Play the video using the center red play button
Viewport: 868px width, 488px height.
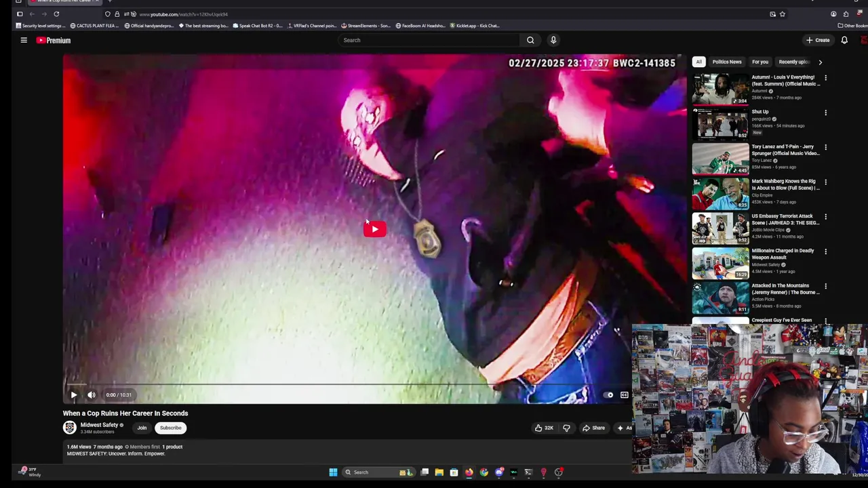coord(374,229)
